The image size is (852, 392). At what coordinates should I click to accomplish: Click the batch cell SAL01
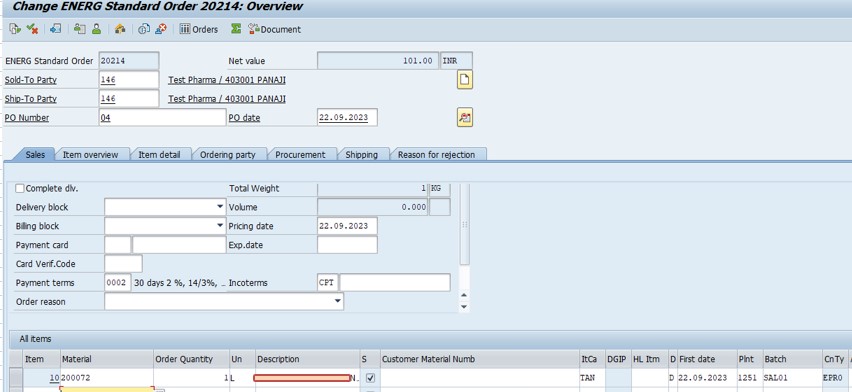tap(792, 377)
